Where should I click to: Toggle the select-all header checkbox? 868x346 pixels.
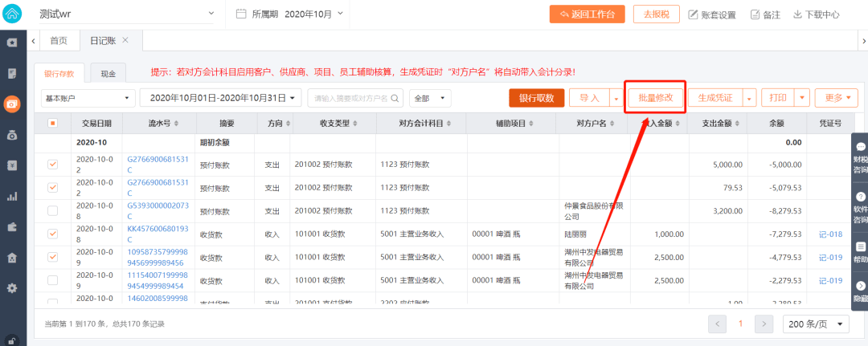(x=52, y=123)
